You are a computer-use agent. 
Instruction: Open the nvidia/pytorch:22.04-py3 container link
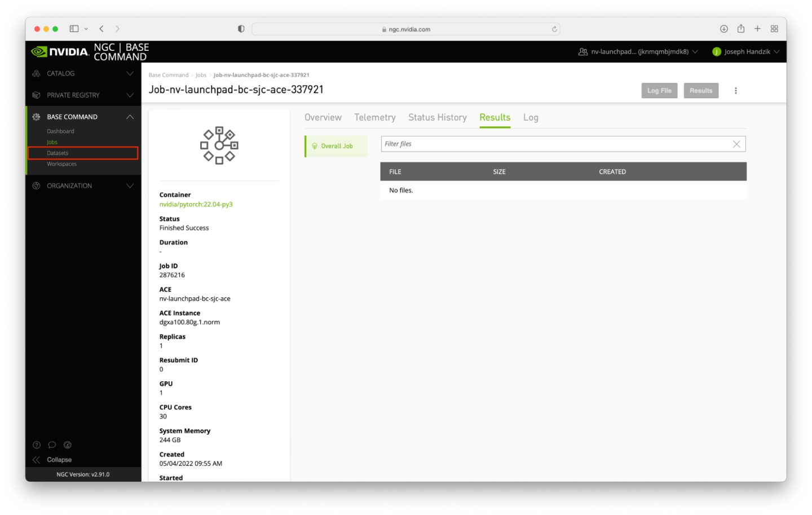[x=196, y=204]
